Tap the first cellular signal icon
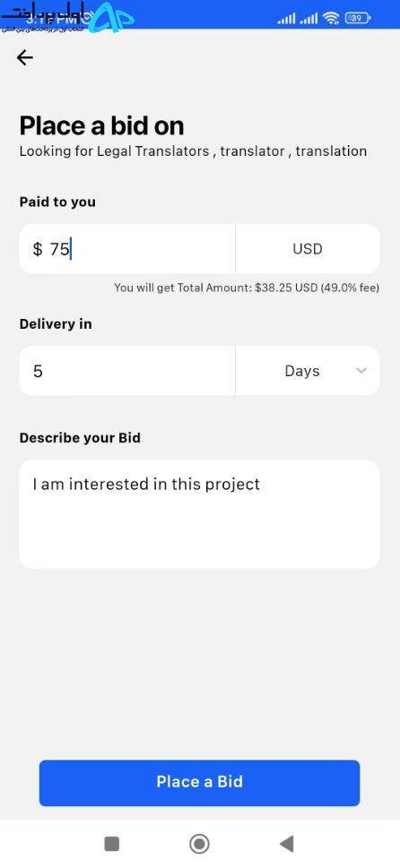 pos(286,19)
